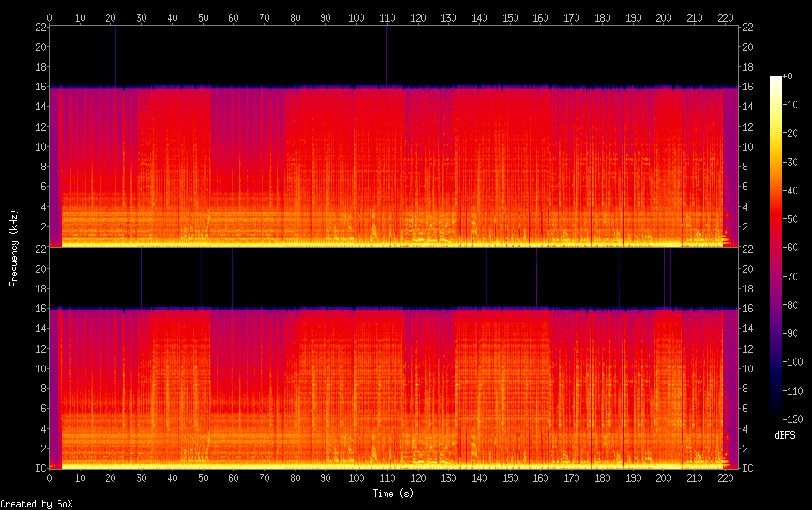Click the 0 tick on the bottom time axis
This screenshot has height=510, width=812.
pos(49,479)
